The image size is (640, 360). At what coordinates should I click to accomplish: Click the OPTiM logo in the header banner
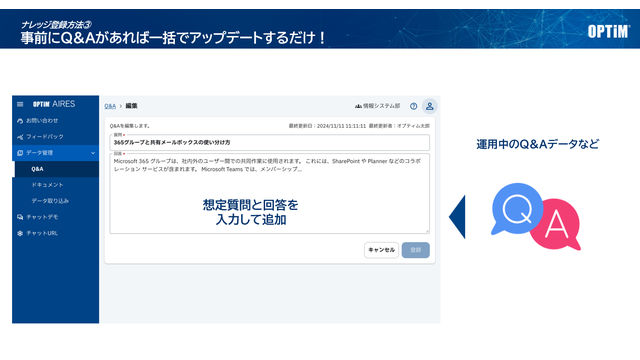tap(608, 31)
